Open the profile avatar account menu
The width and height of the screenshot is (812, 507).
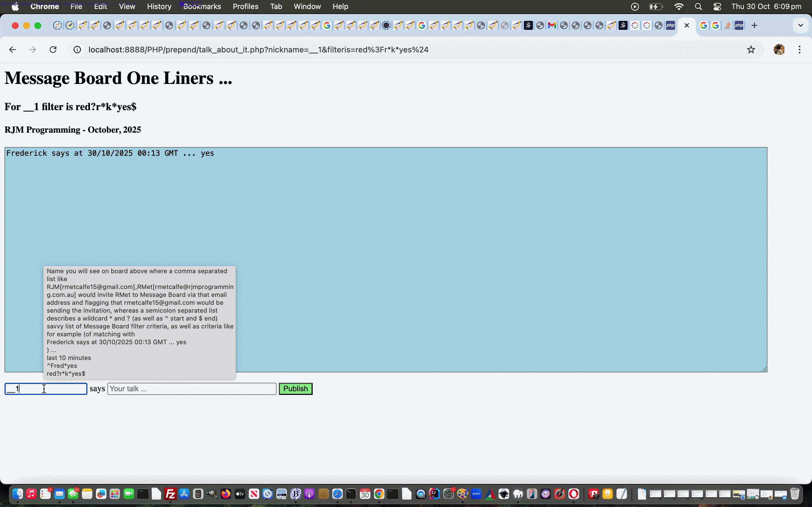779,49
